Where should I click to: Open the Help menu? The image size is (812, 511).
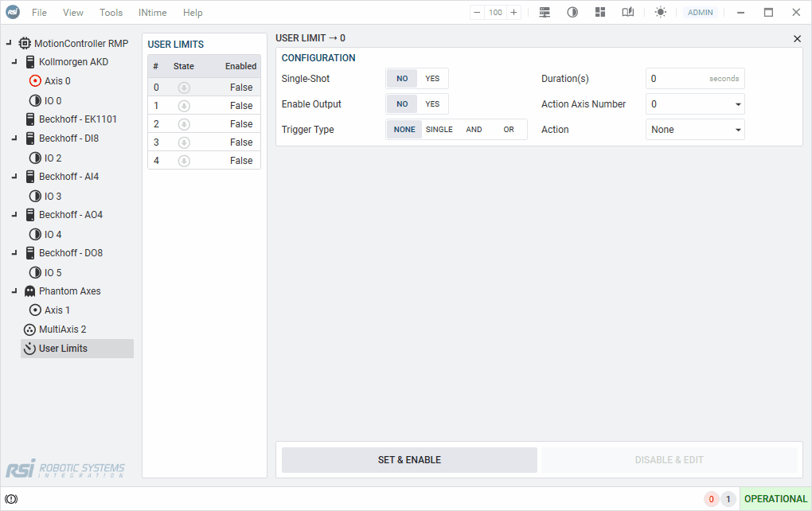coord(193,13)
